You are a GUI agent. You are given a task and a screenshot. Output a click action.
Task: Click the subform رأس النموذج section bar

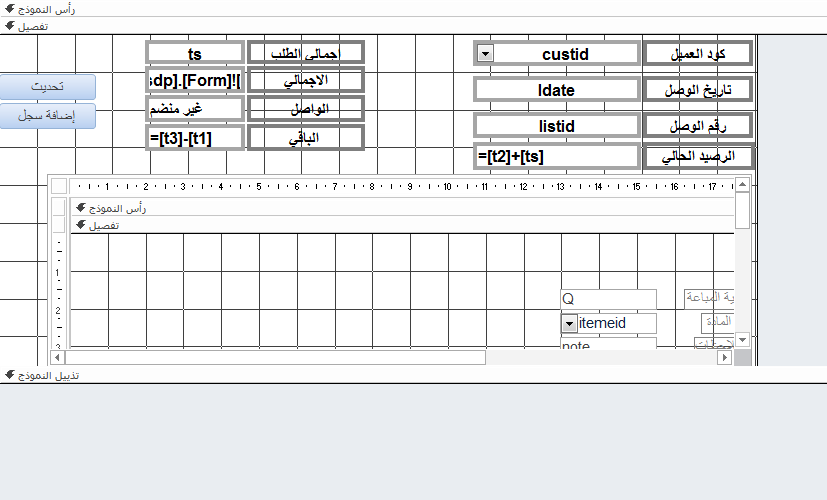(402, 208)
